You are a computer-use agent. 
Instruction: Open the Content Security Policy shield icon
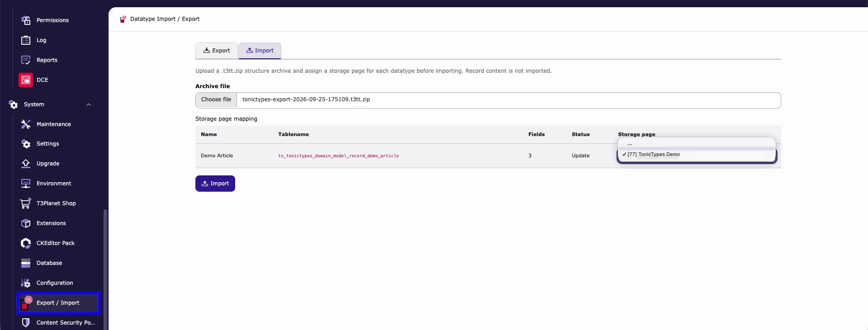pyautogui.click(x=26, y=323)
